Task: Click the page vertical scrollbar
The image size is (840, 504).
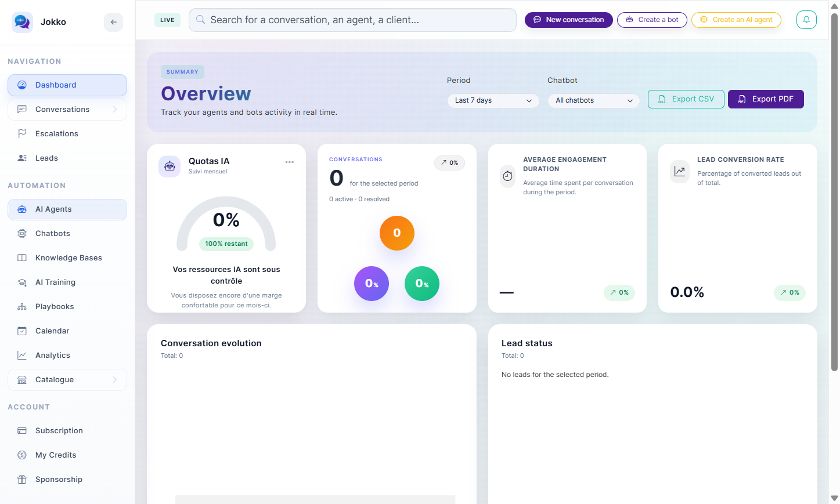Action: pyautogui.click(x=834, y=191)
